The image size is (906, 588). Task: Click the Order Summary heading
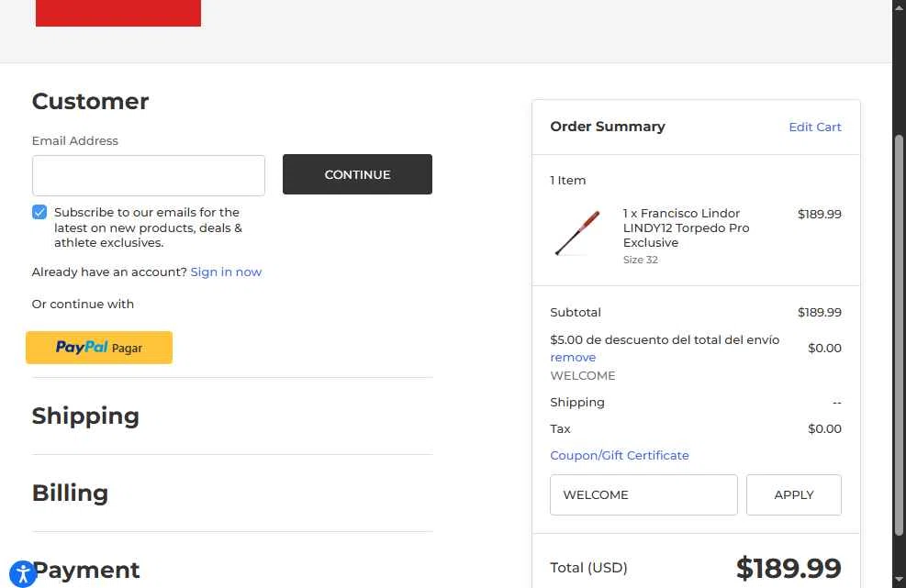point(608,127)
